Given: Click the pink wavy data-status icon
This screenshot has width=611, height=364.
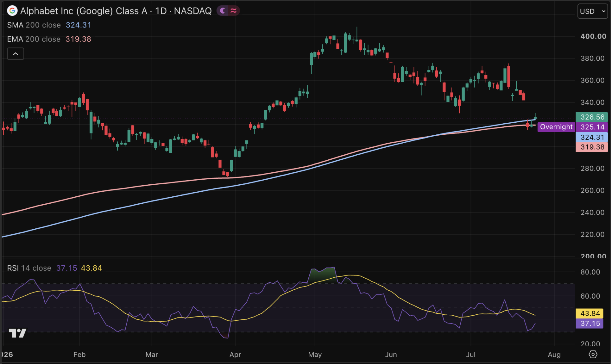Looking at the screenshot, I should coord(234,11).
